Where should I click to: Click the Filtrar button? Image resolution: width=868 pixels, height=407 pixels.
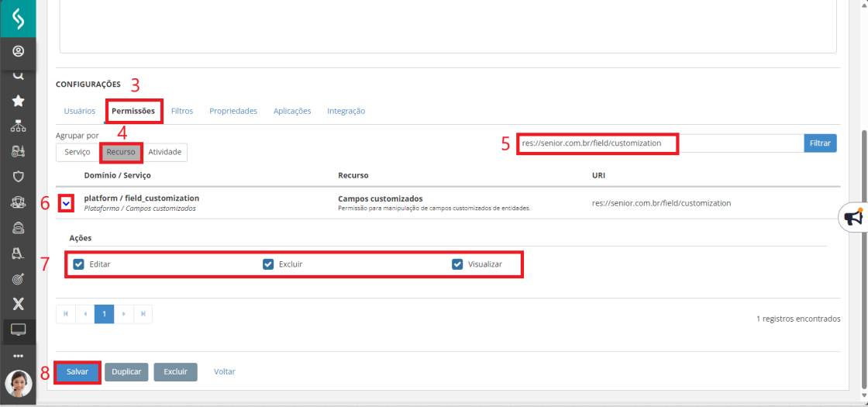[x=821, y=143]
